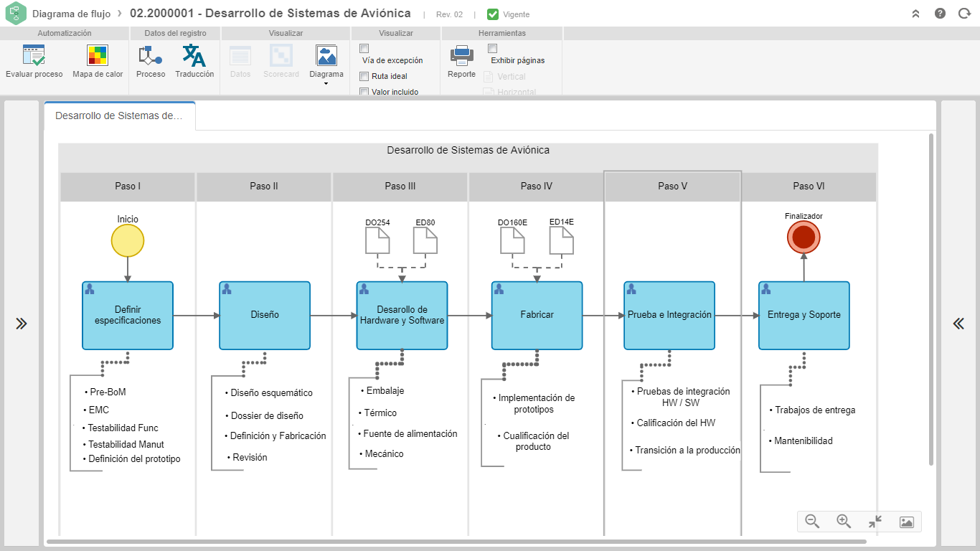Click the zoom in magnifier icon
Screen dimensions: 980x551
[844, 522]
